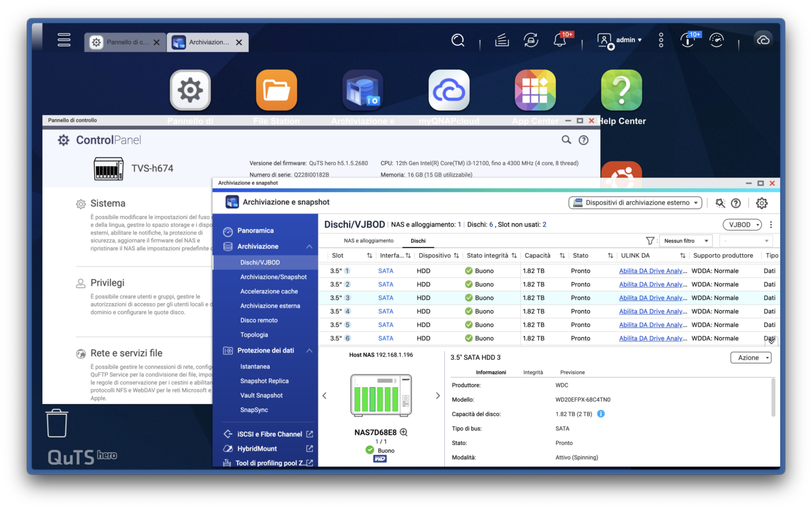Show next NAS host with right arrow
This screenshot has height=510, width=812.
coord(438,396)
